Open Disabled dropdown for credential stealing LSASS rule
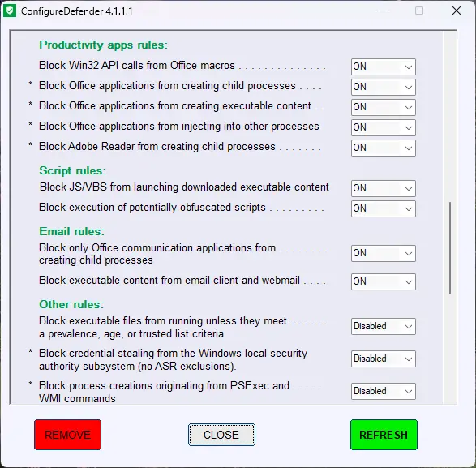 383,359
